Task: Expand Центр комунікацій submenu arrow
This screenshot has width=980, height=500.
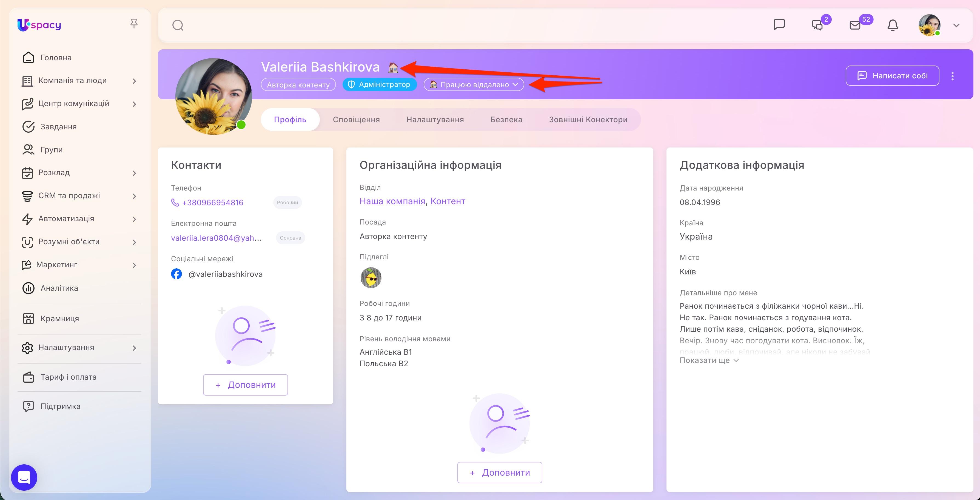Action: (134, 104)
